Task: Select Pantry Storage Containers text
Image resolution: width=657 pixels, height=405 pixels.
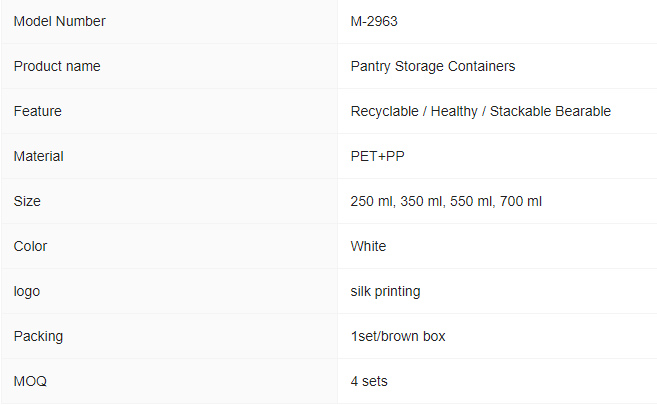Action: point(433,66)
